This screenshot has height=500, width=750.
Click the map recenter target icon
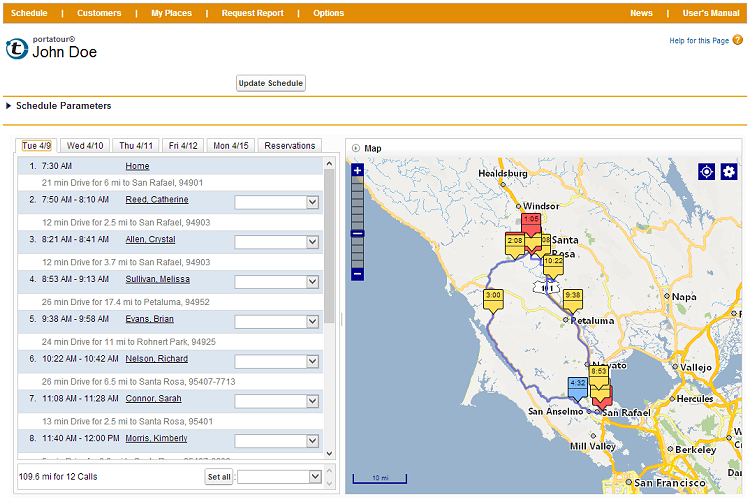tap(707, 172)
